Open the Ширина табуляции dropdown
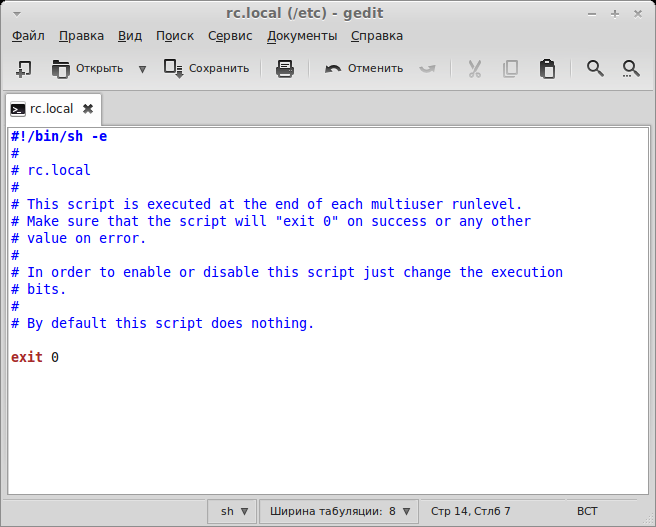Screen dimensions: 656x527 point(339,511)
